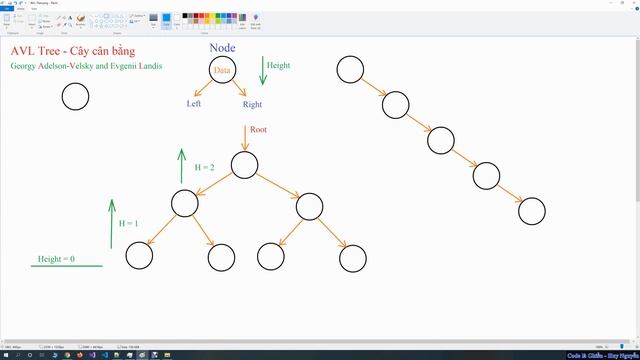Open Visual Studio from the taskbar
The width and height of the screenshot is (640, 360).
pos(92,355)
